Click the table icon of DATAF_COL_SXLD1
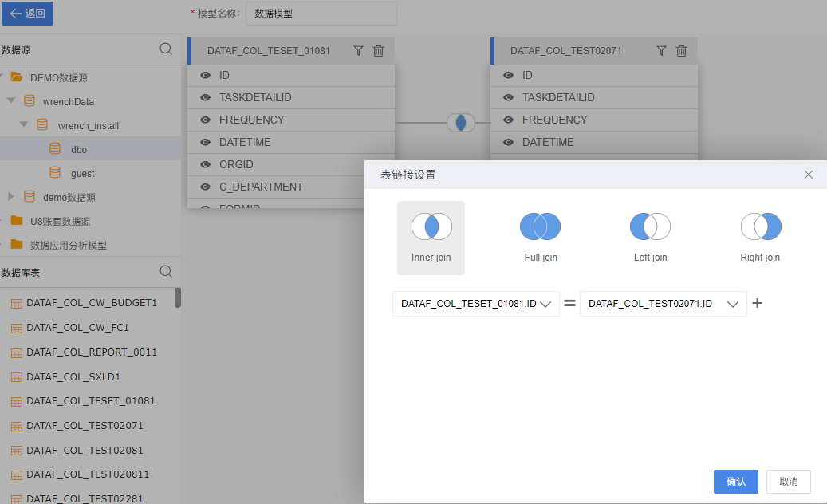This screenshot has width=827, height=504. point(17,377)
